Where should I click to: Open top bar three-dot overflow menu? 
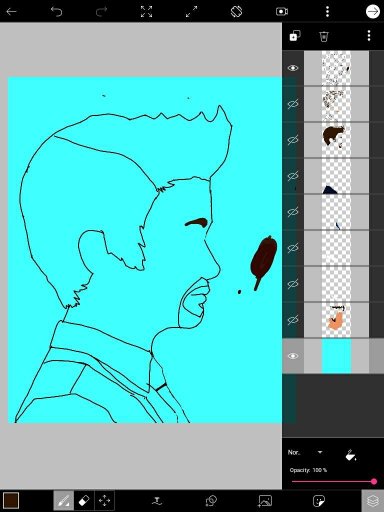[327, 12]
